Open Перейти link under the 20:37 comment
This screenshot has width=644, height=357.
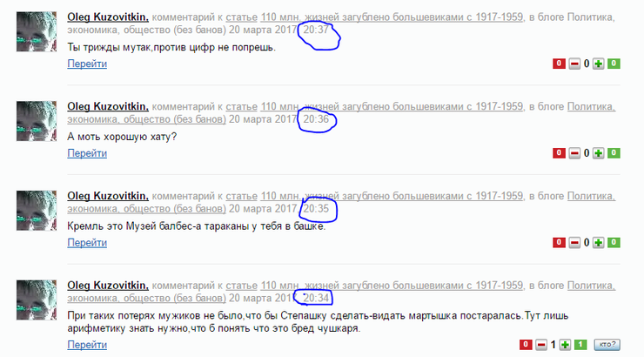[87, 64]
